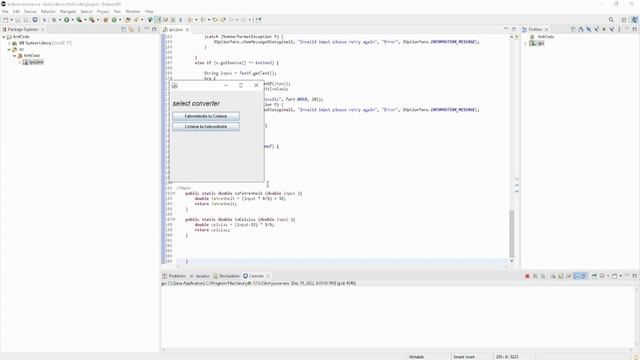
Task: Click the green Run toolbar button
Action: click(x=66, y=20)
